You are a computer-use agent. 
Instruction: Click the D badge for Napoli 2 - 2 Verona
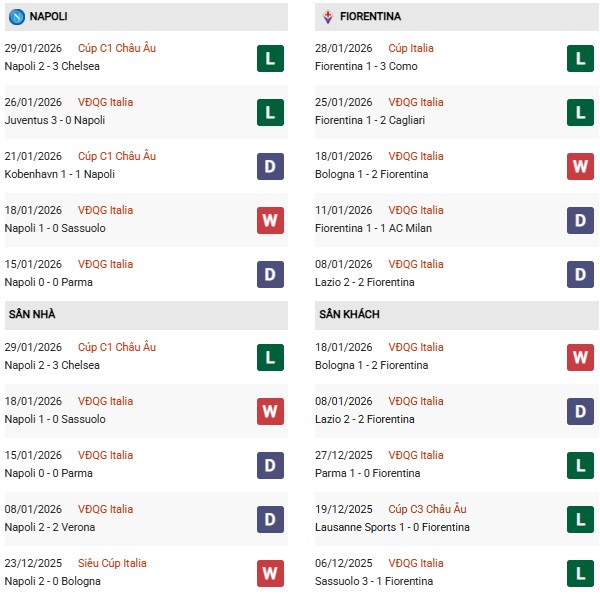270,519
